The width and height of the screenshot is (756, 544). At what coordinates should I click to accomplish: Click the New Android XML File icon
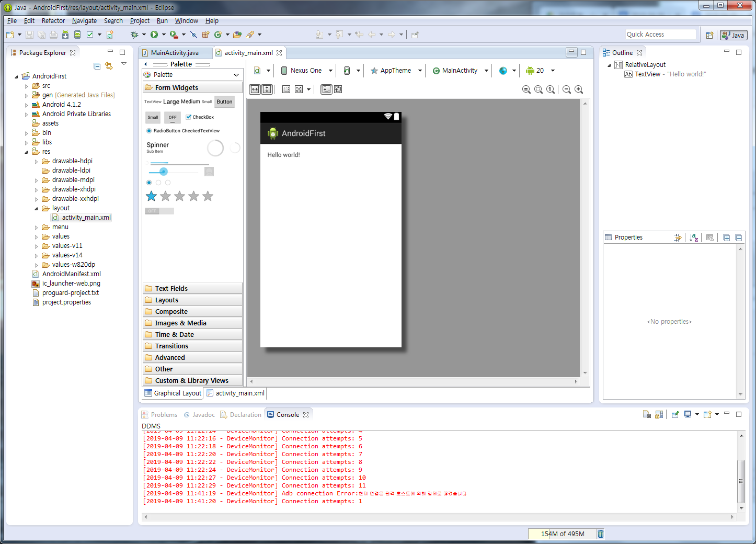(x=110, y=35)
